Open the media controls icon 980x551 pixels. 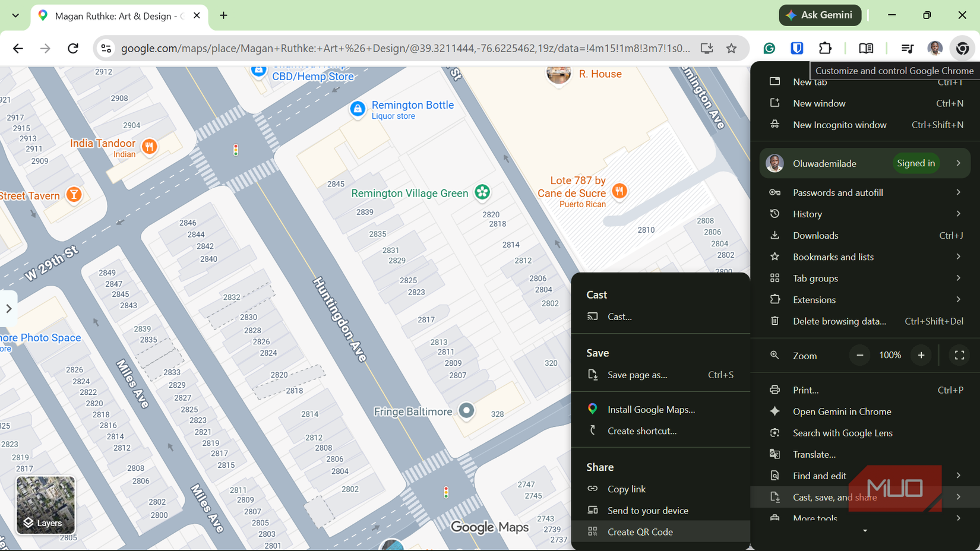click(907, 48)
